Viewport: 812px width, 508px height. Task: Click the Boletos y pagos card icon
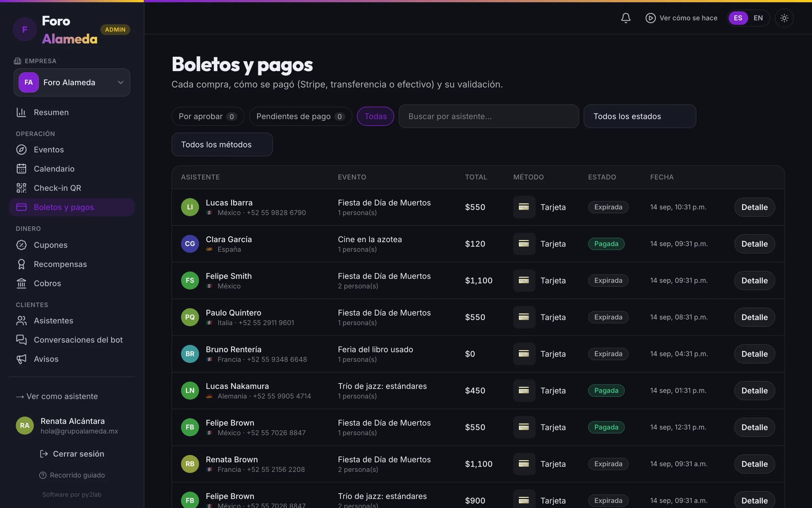21,207
